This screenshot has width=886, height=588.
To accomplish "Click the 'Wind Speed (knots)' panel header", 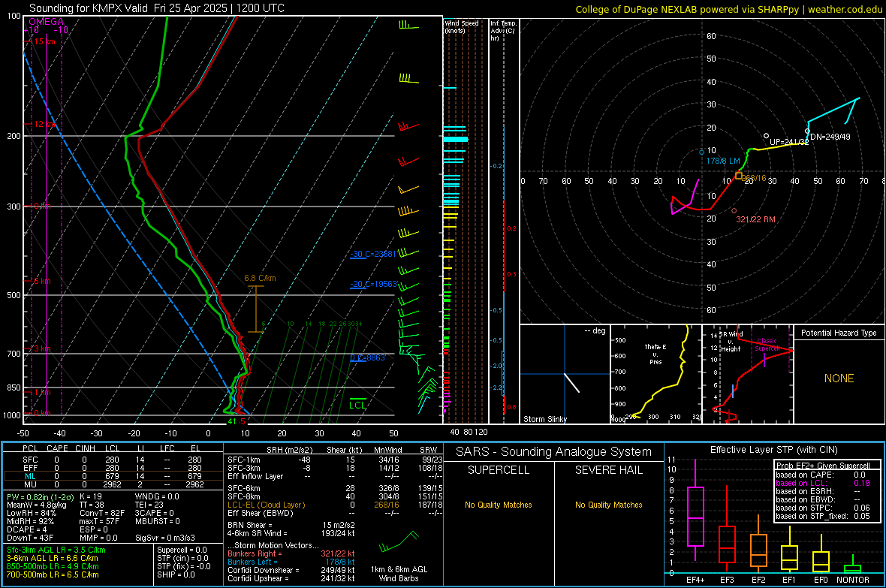I will (462, 26).
